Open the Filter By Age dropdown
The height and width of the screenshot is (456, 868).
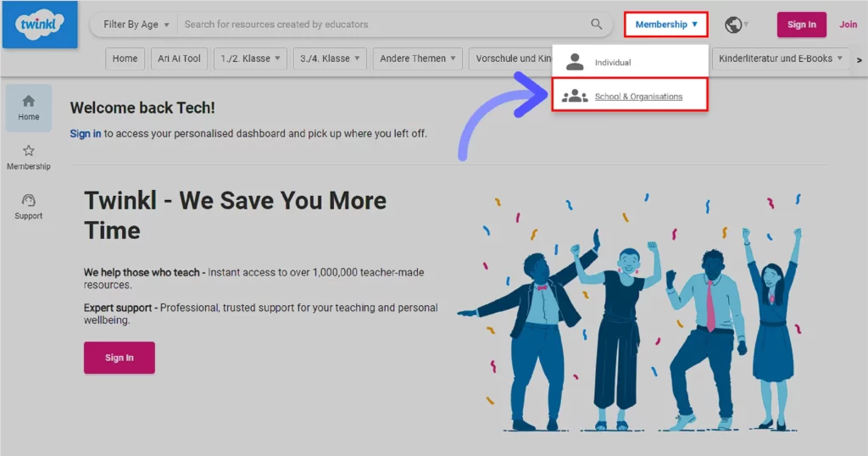tap(136, 25)
